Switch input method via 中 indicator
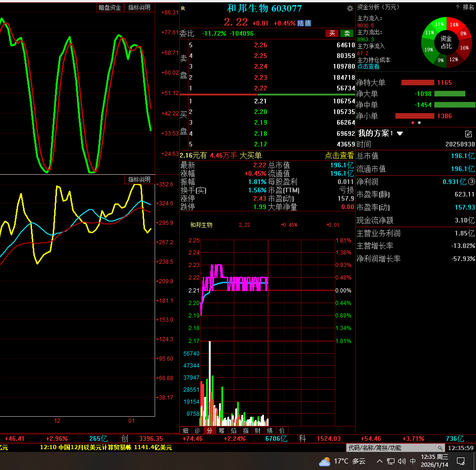The height and width of the screenshot is (470, 476). click(413, 461)
